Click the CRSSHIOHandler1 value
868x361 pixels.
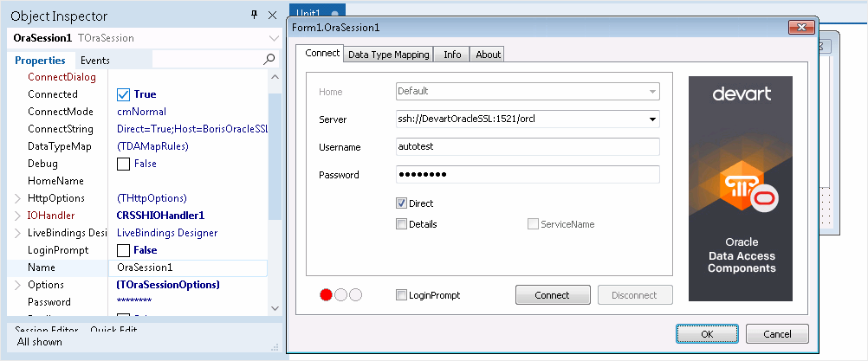click(160, 216)
